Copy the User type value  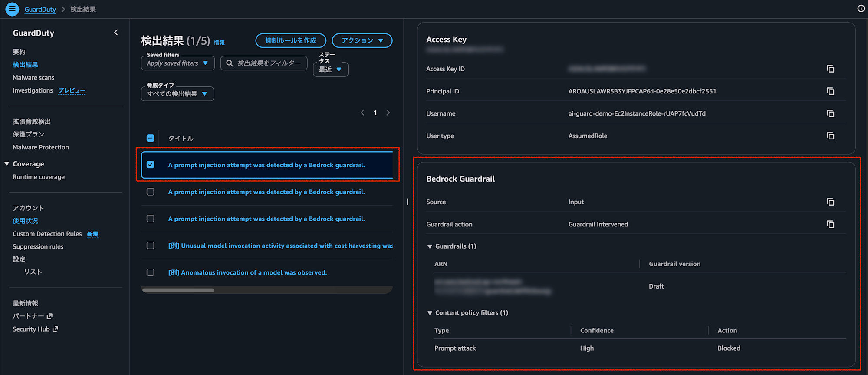(830, 136)
